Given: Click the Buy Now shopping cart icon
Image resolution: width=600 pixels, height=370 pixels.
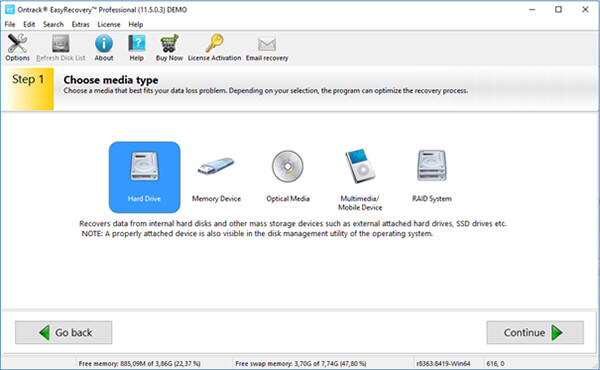Looking at the screenshot, I should 169,44.
